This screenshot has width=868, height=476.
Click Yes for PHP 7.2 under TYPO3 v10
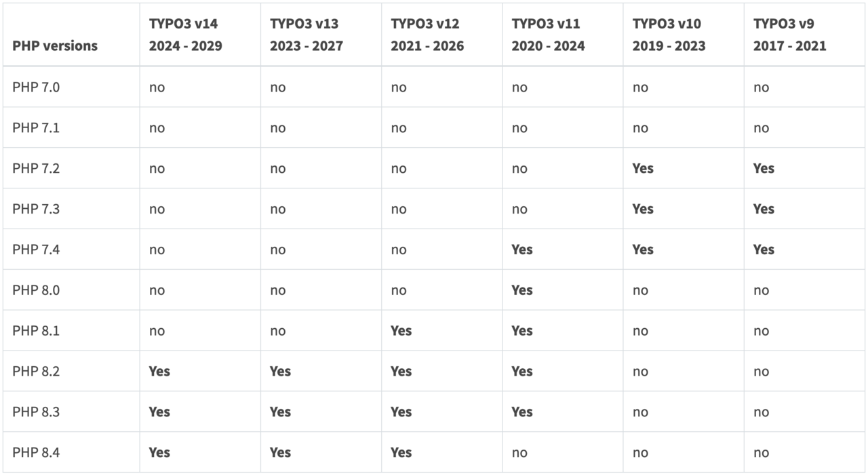click(642, 168)
